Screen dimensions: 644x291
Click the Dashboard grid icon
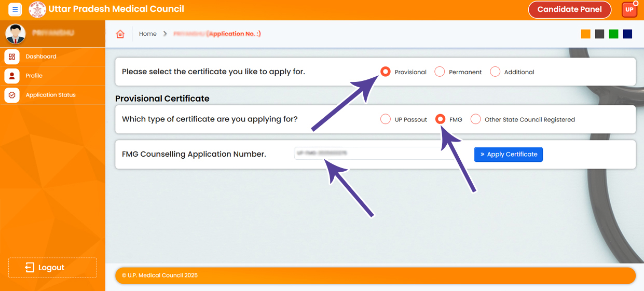coord(12,57)
